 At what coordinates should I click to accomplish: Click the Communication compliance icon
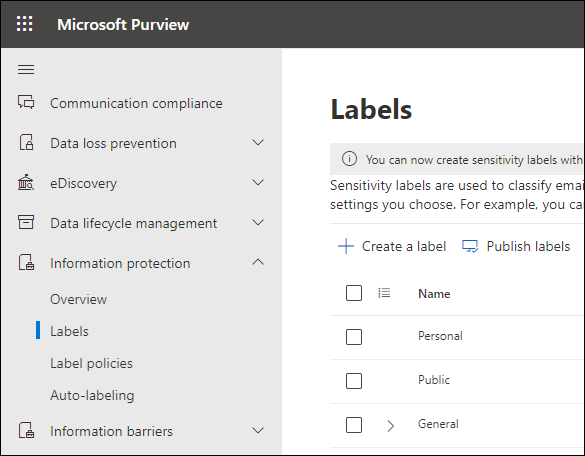26,102
